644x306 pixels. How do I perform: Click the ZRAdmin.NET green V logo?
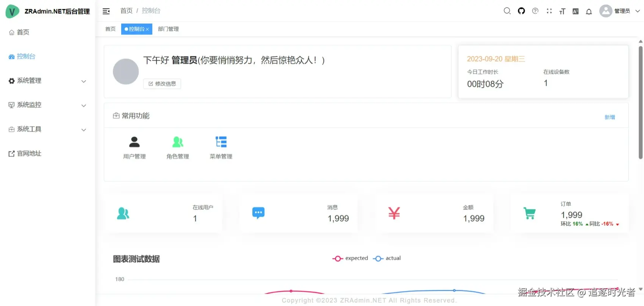[x=12, y=11]
